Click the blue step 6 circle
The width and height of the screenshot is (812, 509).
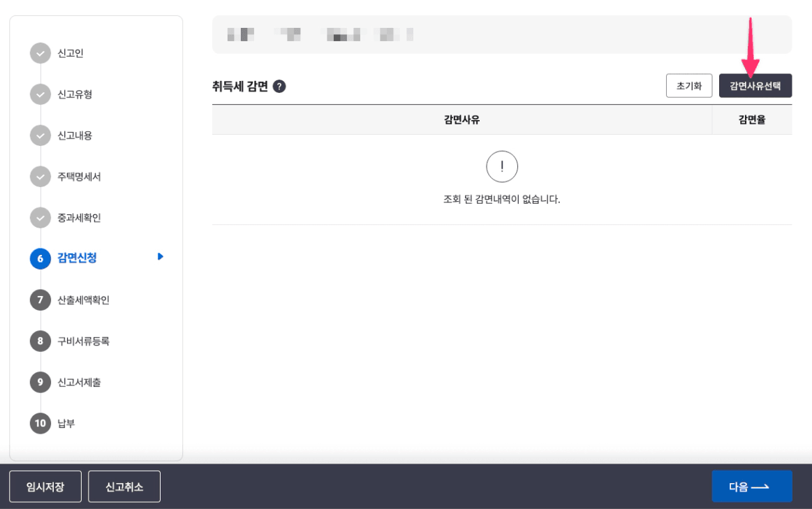coord(40,259)
